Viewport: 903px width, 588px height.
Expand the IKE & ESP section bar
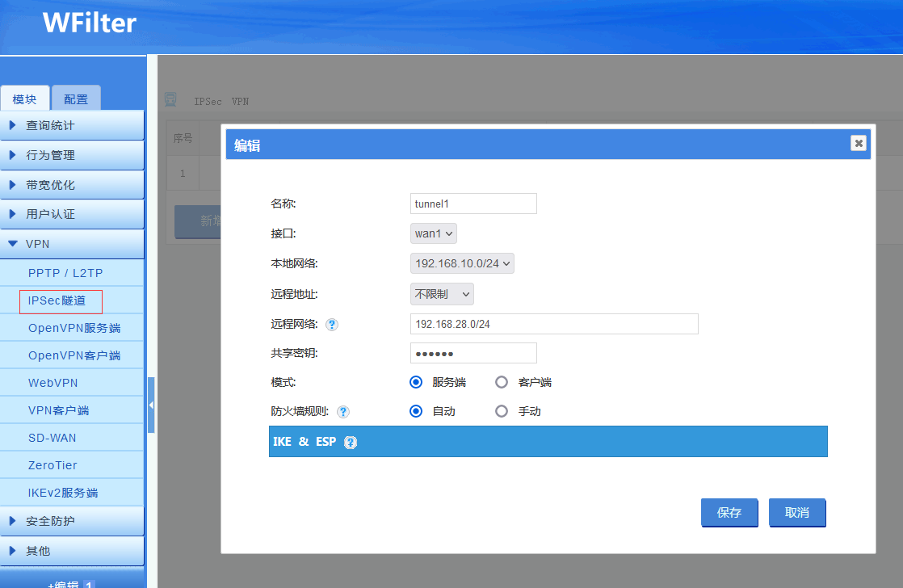click(548, 442)
